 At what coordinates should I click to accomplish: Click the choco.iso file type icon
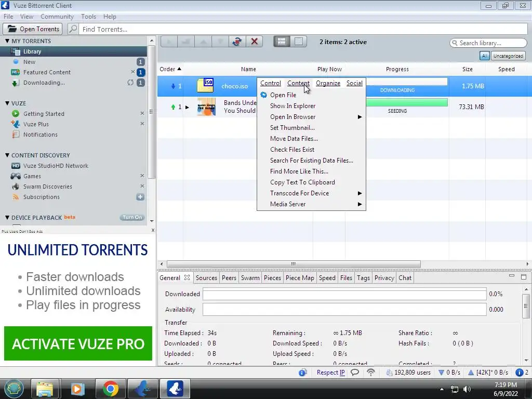[x=205, y=85]
